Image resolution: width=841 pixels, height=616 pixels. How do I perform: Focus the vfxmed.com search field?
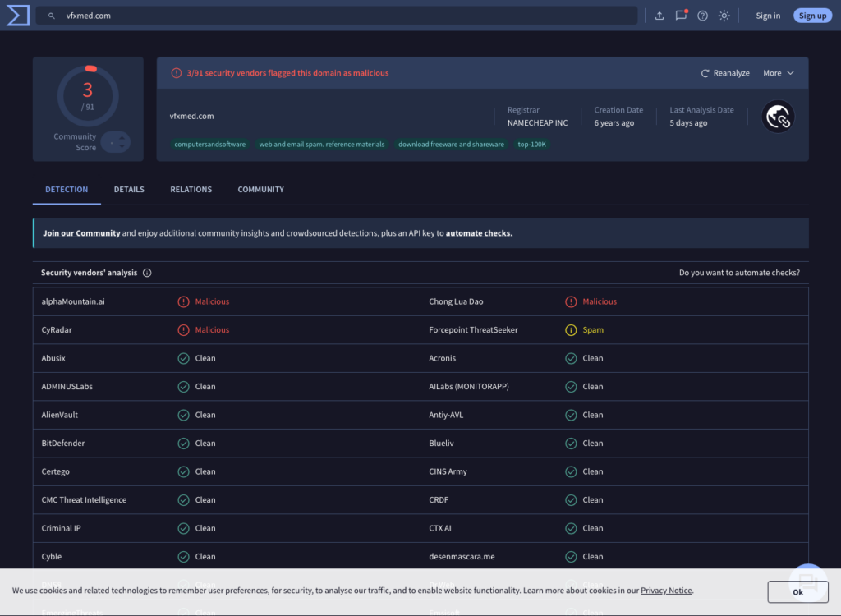pyautogui.click(x=337, y=16)
